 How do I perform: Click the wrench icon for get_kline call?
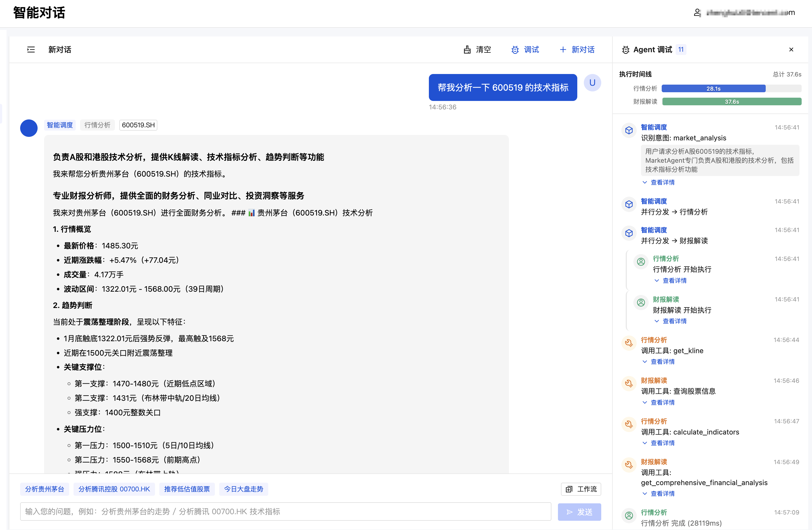click(x=629, y=343)
